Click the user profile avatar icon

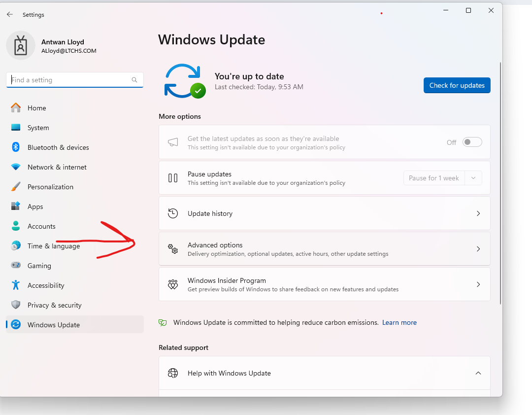[21, 45]
